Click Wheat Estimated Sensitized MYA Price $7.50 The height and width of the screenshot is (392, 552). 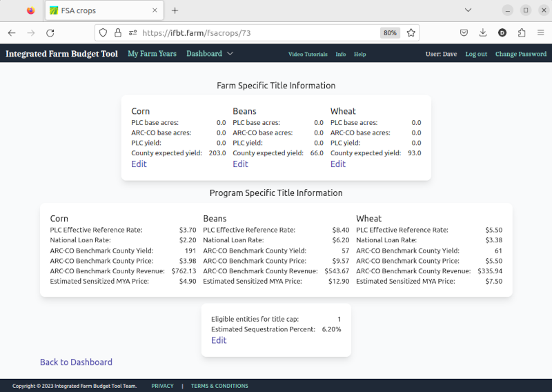click(x=494, y=282)
